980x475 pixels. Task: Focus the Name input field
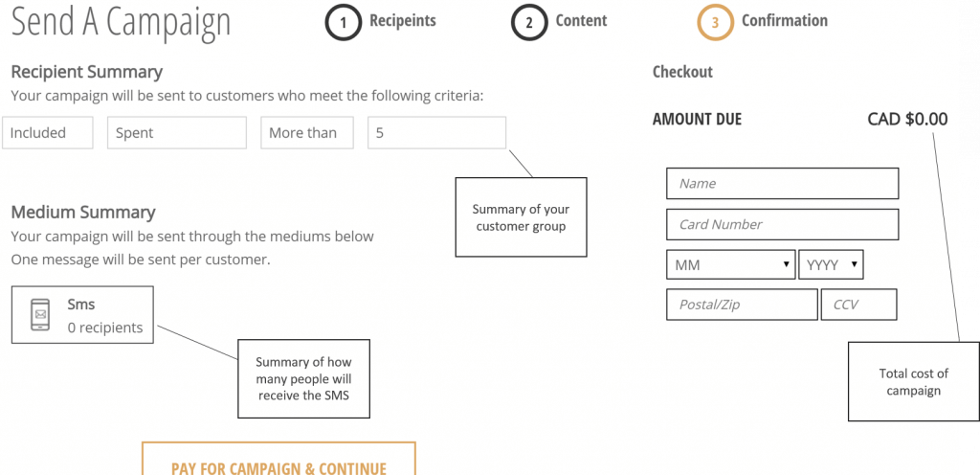click(x=783, y=184)
